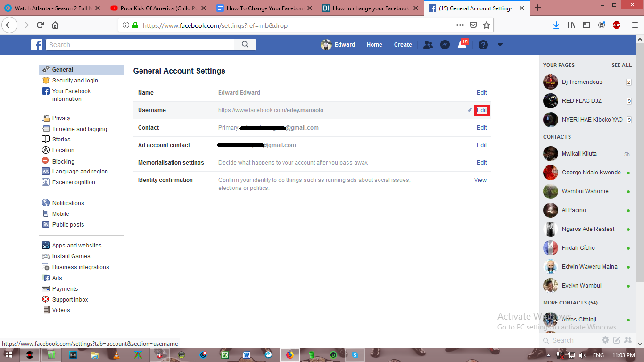Open the Quick Help question icon
Image resolution: width=644 pixels, height=362 pixels.
click(x=483, y=45)
